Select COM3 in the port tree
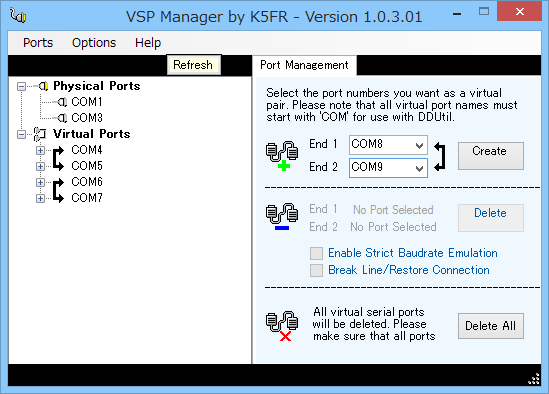549x394 pixels. [x=87, y=118]
